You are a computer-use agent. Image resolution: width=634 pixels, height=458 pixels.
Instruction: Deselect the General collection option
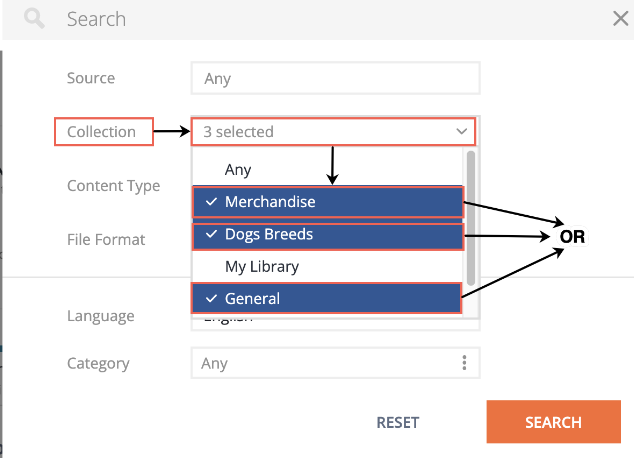326,298
